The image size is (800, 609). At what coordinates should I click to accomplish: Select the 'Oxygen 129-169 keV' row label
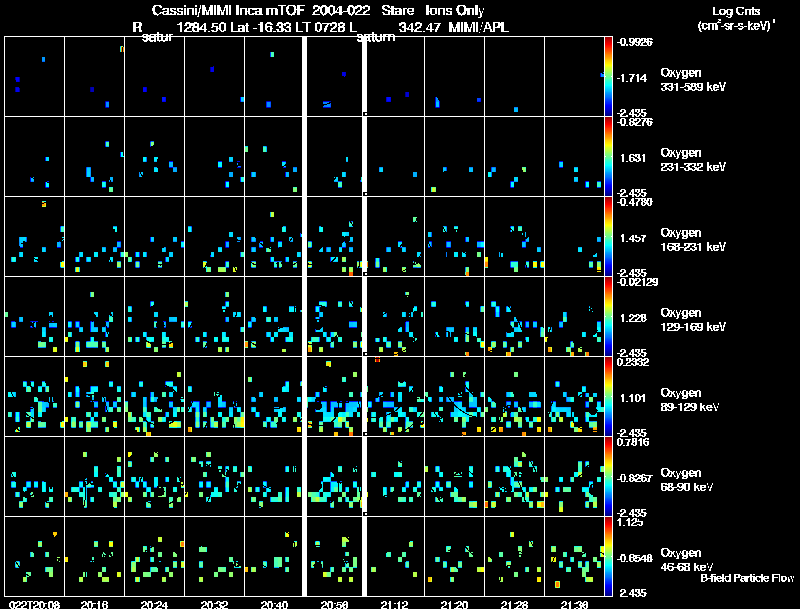tap(693, 320)
